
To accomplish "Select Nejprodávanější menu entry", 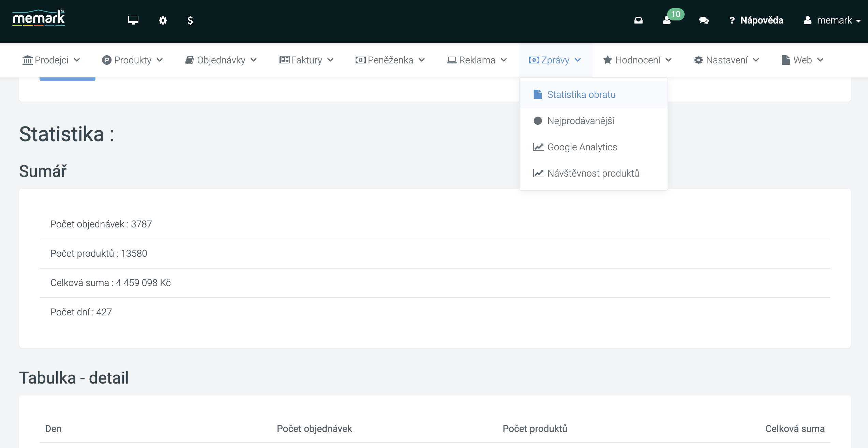I will tap(593, 121).
